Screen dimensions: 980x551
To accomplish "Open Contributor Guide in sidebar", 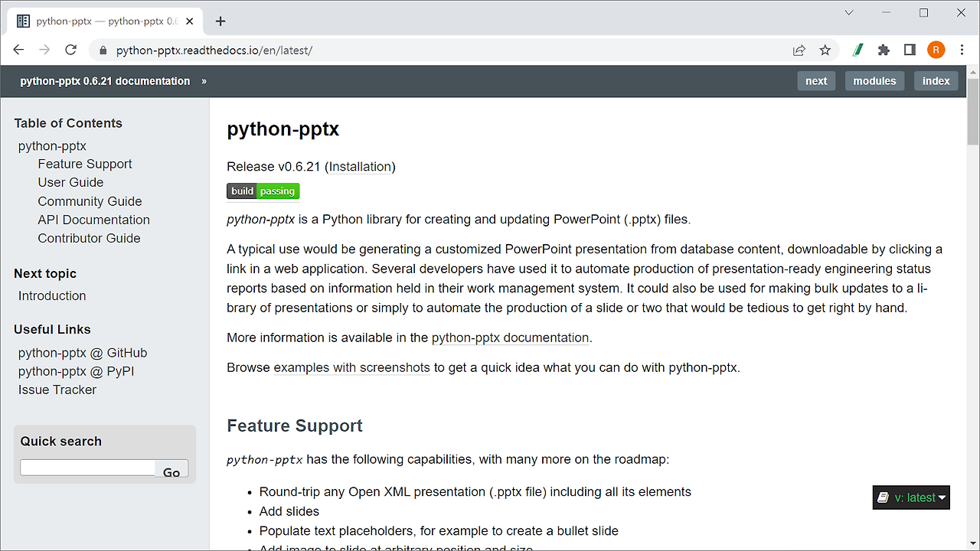I will 89,238.
